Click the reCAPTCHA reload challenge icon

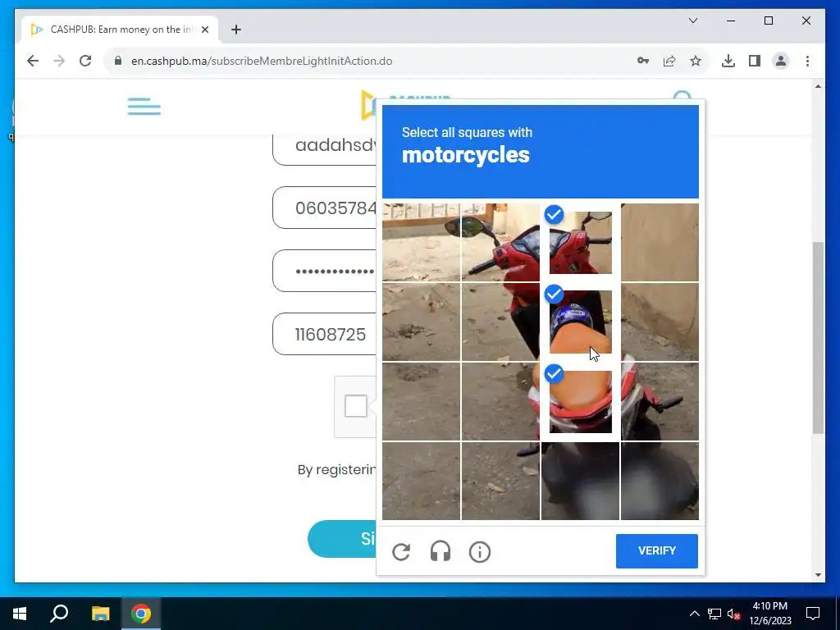coord(401,551)
